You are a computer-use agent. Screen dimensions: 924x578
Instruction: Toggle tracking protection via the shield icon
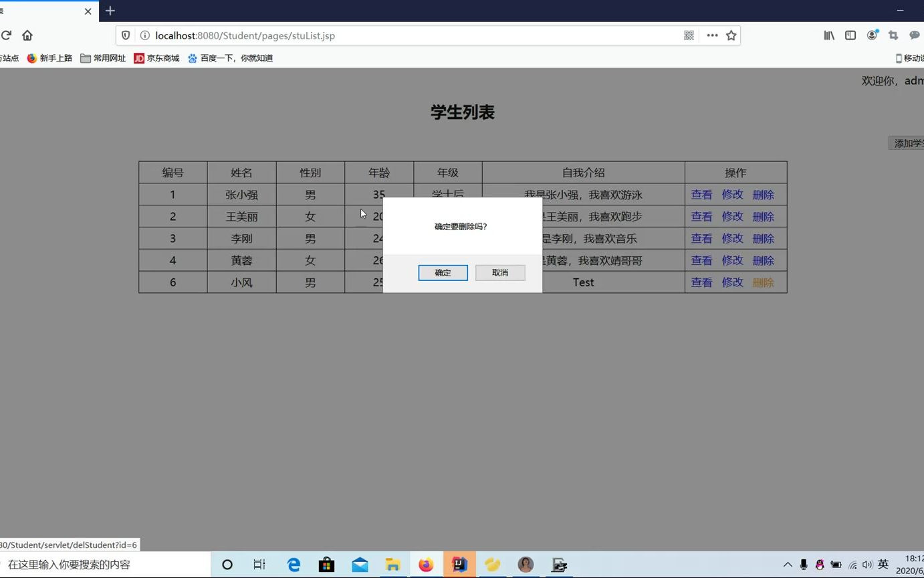126,35
